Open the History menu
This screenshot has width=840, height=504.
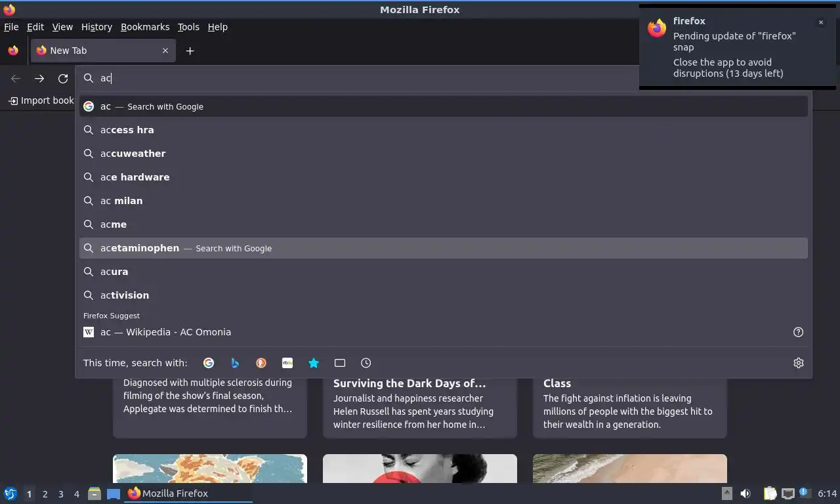coord(96,27)
